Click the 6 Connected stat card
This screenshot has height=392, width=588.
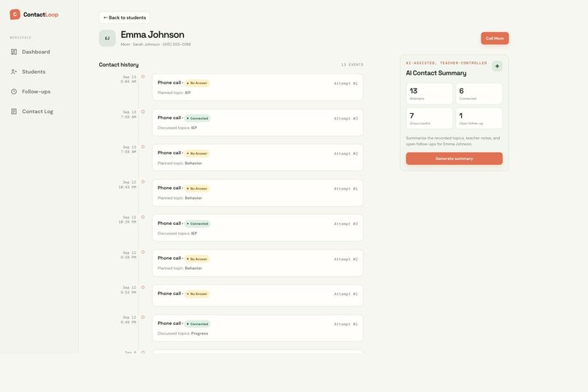click(x=479, y=93)
